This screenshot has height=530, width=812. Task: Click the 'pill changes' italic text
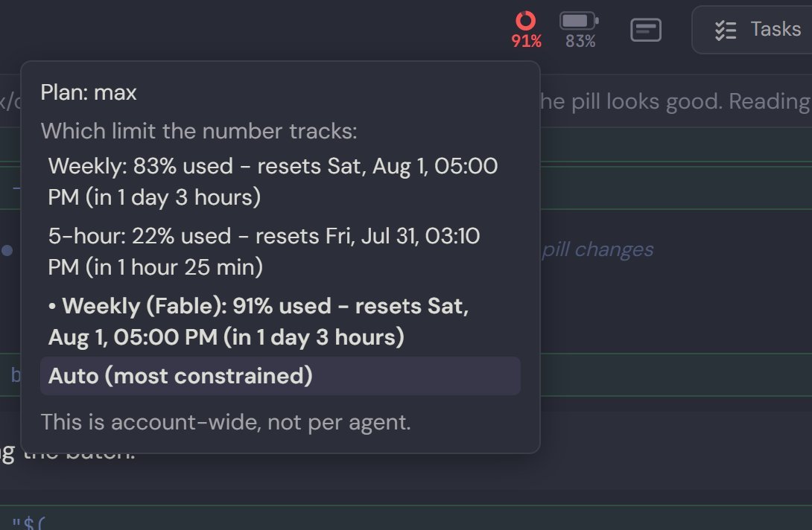(597, 249)
